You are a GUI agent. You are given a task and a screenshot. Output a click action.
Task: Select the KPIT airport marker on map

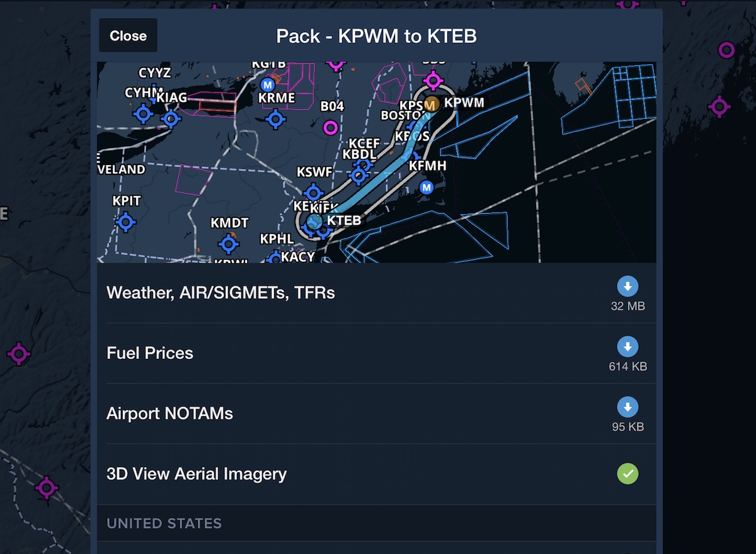pos(126,222)
